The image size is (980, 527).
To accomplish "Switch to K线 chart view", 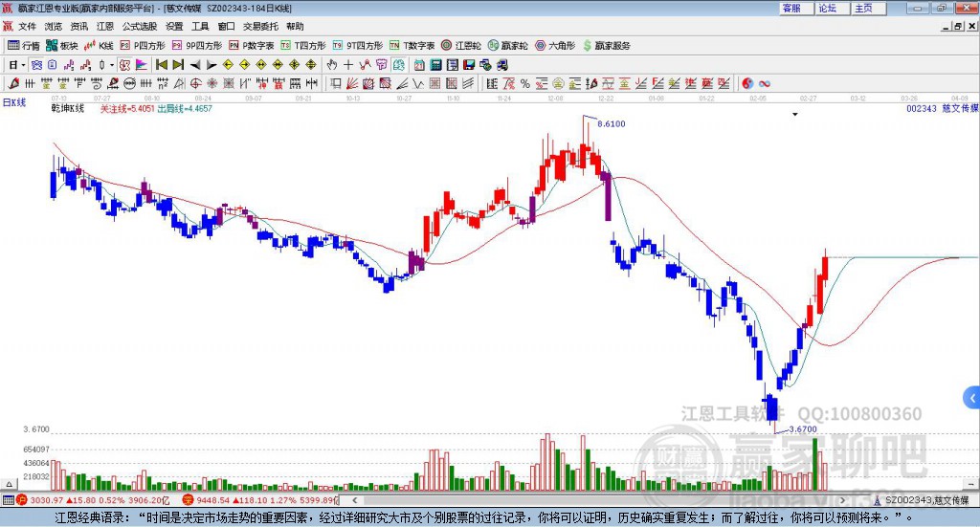I will point(99,46).
